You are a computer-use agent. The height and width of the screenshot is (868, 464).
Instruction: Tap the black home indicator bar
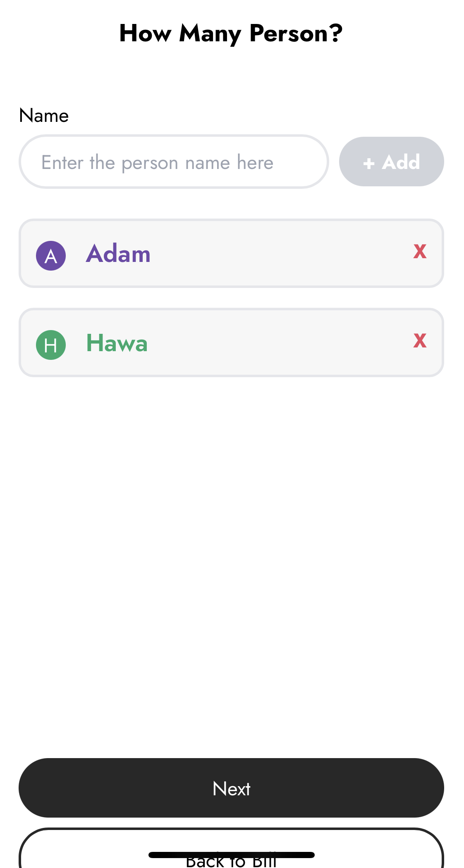231,855
